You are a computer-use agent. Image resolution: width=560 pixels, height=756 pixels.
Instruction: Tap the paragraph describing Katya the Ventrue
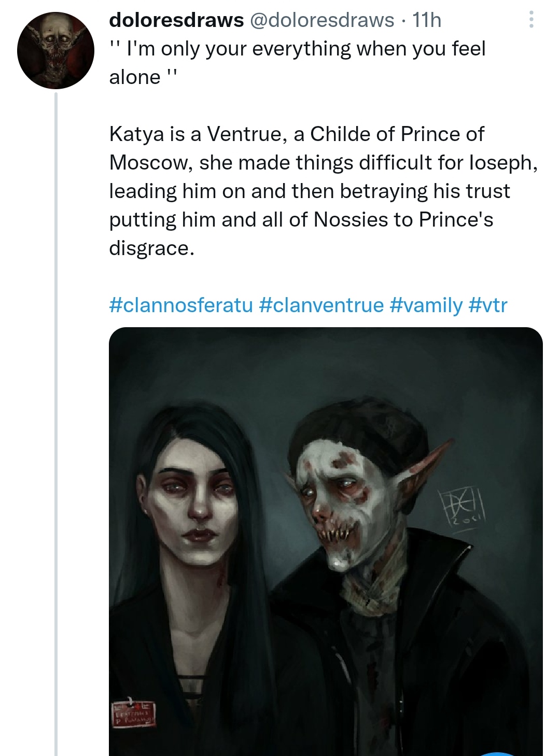pyautogui.click(x=321, y=191)
